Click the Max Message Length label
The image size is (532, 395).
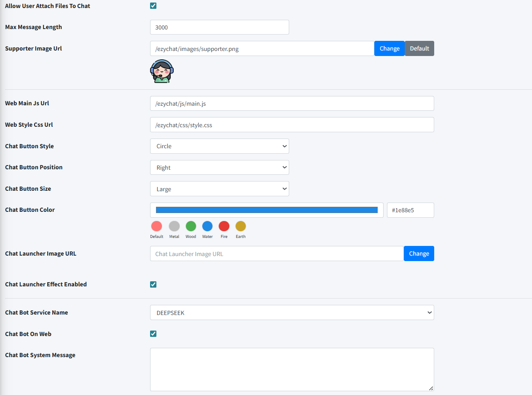(34, 27)
